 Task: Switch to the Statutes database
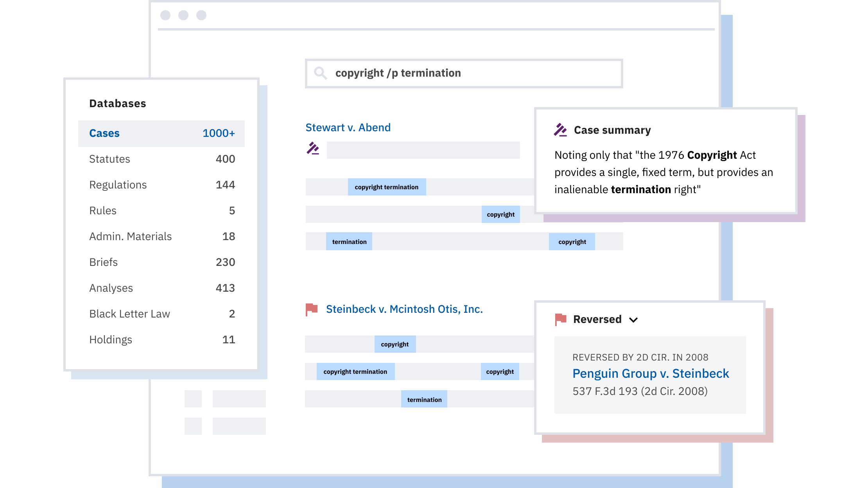tap(109, 159)
